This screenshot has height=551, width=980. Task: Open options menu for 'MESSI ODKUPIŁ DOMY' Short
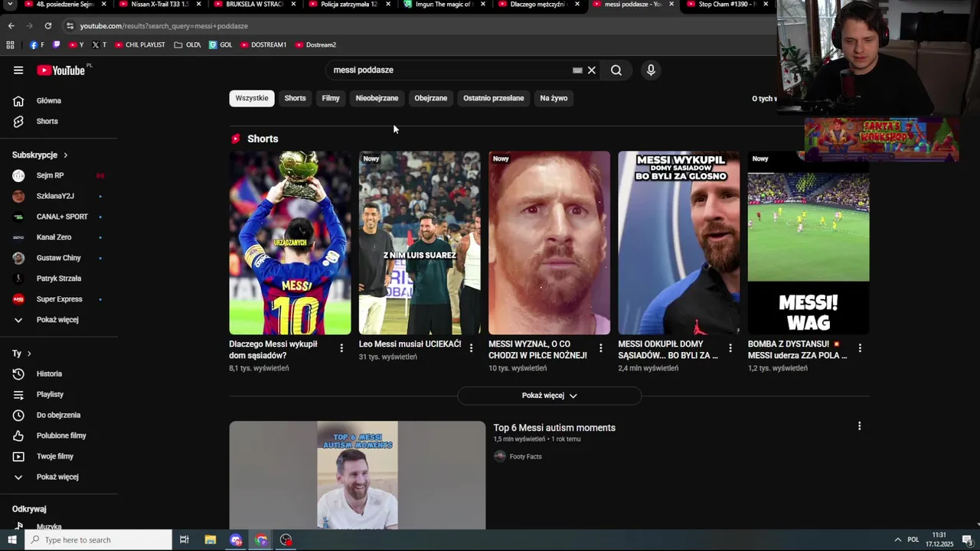pyautogui.click(x=730, y=348)
